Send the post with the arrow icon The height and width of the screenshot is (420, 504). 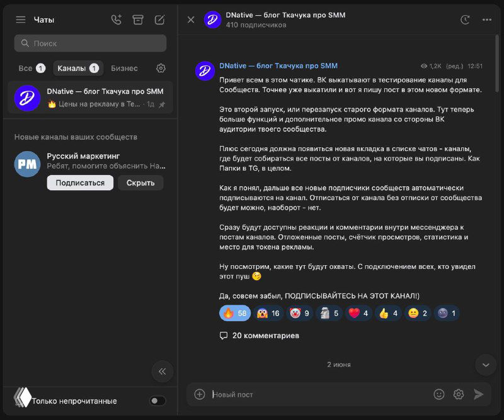click(480, 394)
